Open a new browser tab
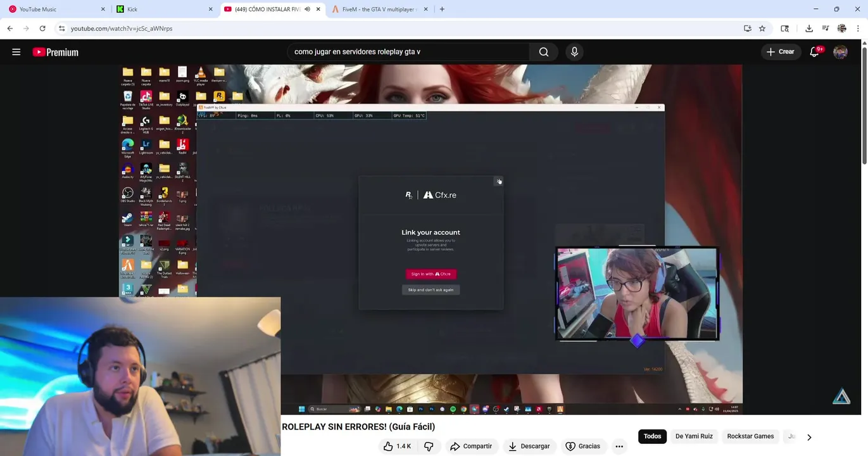 coord(442,9)
